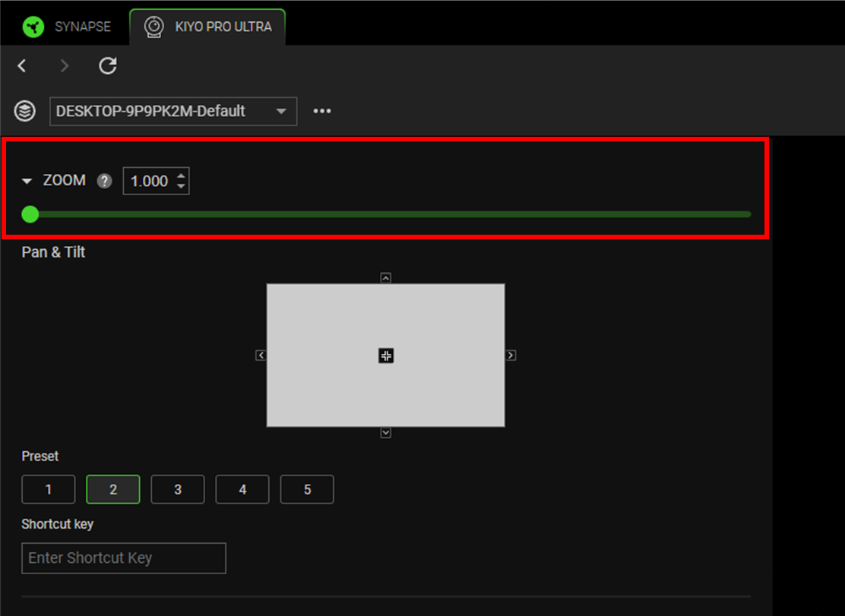Open the profile options ellipsis menu

point(321,111)
